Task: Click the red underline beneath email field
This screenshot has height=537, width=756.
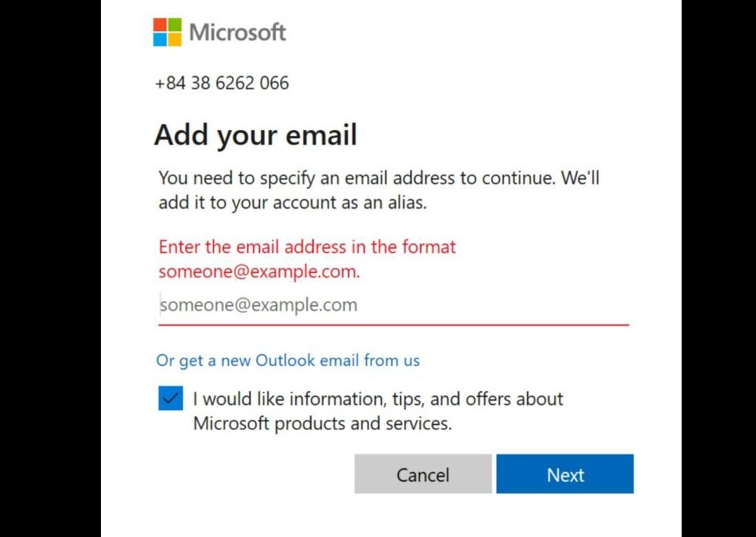Action: pos(394,324)
